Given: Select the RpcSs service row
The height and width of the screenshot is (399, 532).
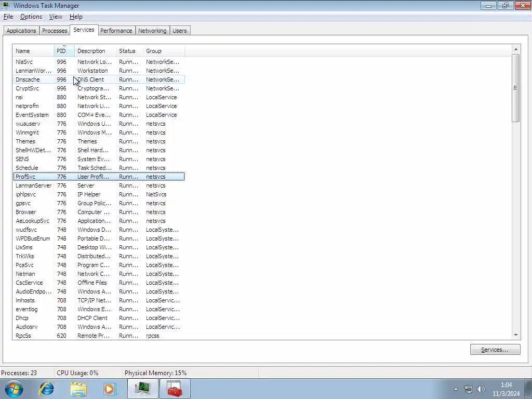Looking at the screenshot, I should [99, 335].
